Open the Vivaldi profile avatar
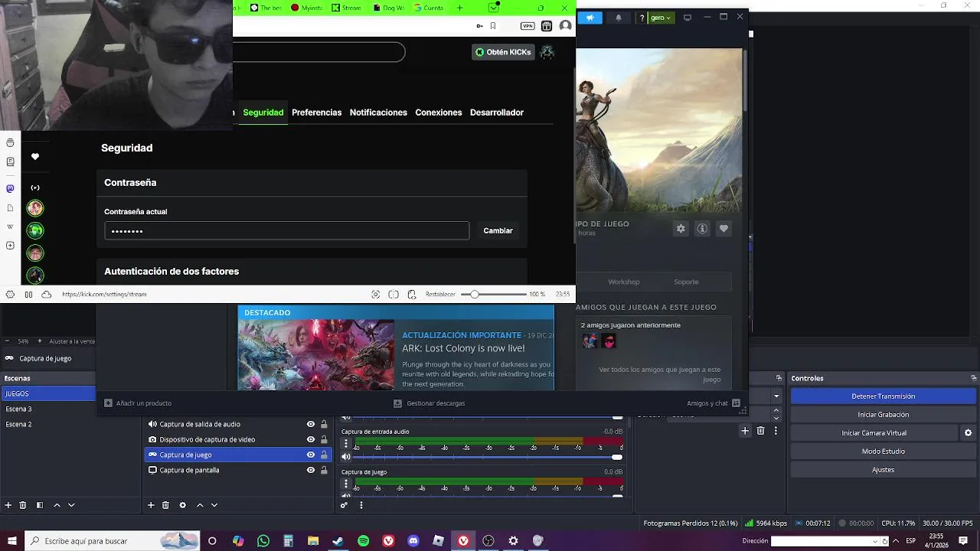980x551 pixels. tap(565, 26)
